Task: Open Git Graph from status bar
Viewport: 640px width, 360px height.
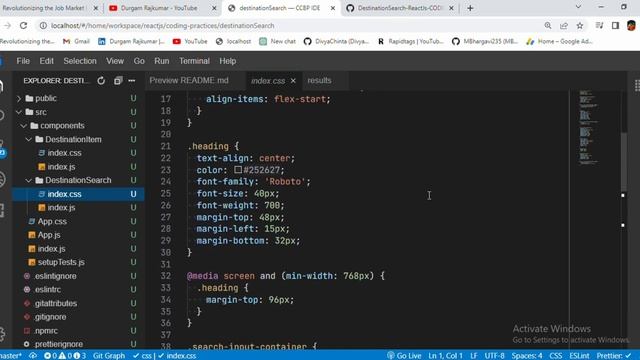Action: click(109, 356)
